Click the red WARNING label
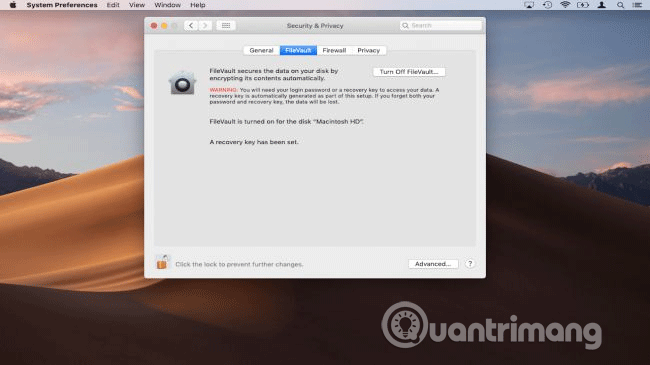The height and width of the screenshot is (365, 650). [223, 90]
